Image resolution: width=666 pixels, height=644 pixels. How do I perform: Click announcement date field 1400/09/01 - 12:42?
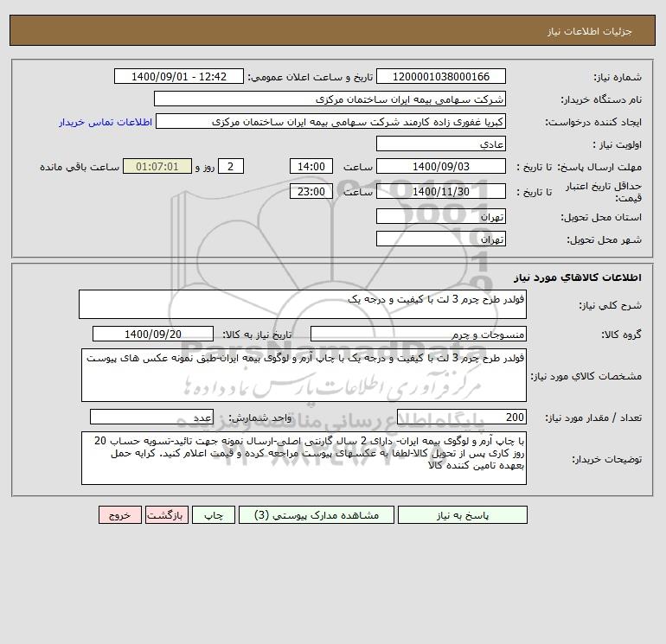(179, 76)
